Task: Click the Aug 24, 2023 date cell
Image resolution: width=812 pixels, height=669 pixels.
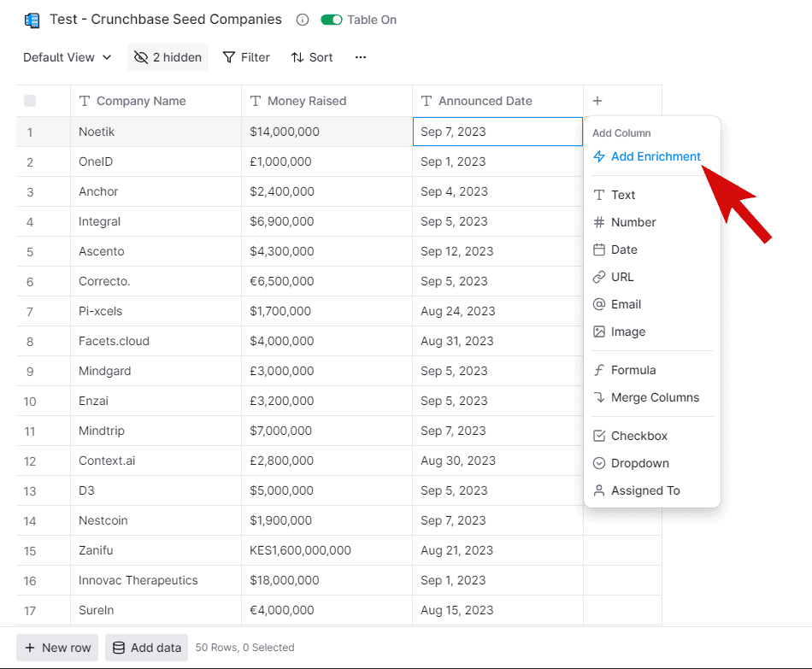Action: (497, 311)
